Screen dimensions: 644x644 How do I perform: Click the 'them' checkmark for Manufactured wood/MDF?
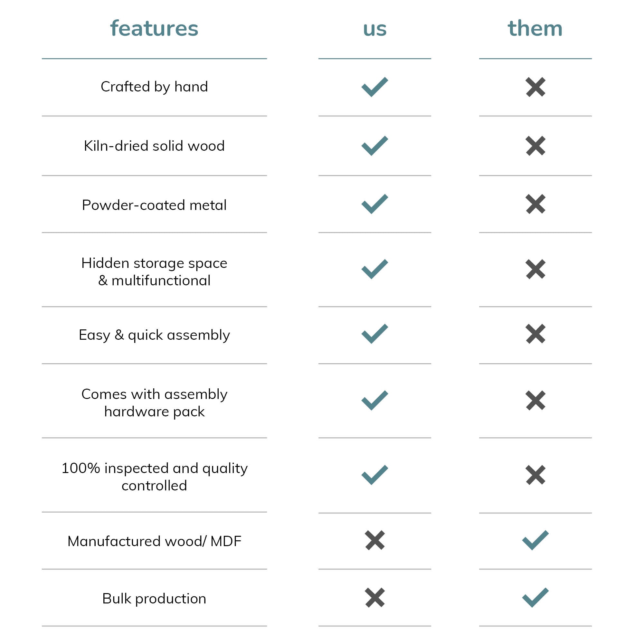535,540
